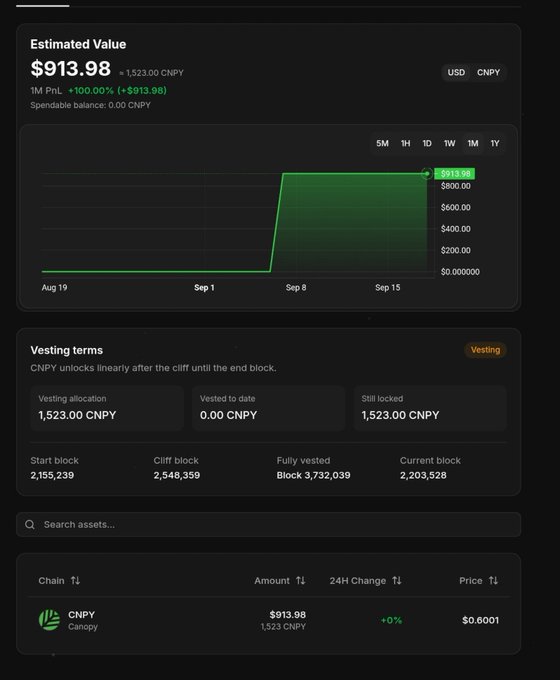Select the 1Y chart timeframe

pyautogui.click(x=495, y=144)
